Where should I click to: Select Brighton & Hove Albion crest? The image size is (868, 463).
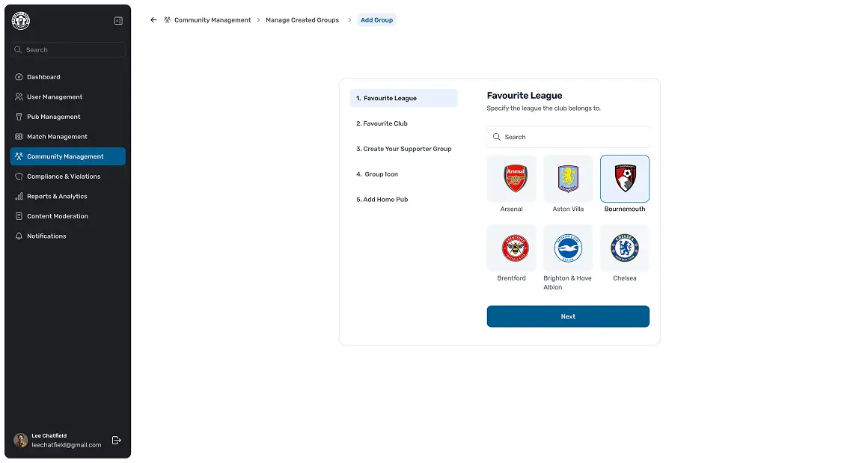[568, 248]
